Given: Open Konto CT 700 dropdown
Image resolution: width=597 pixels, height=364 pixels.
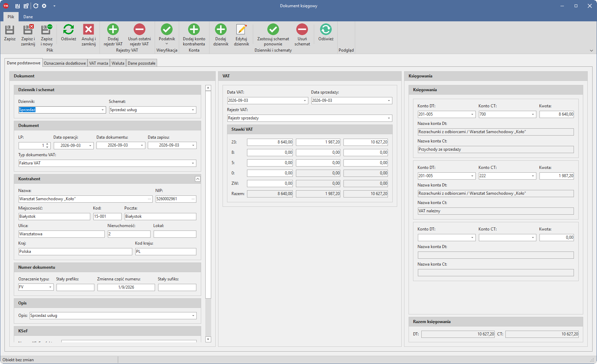Looking at the screenshot, I should pos(533,114).
